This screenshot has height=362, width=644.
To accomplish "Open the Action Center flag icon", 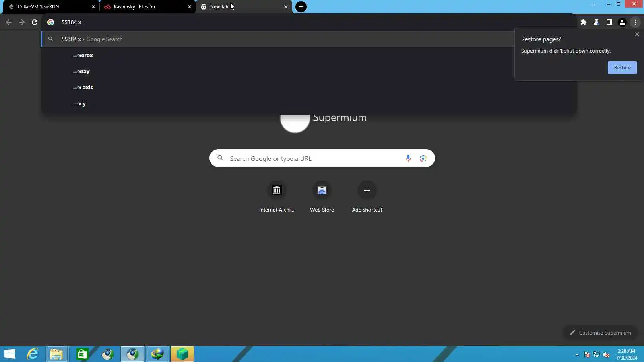I will [587, 354].
